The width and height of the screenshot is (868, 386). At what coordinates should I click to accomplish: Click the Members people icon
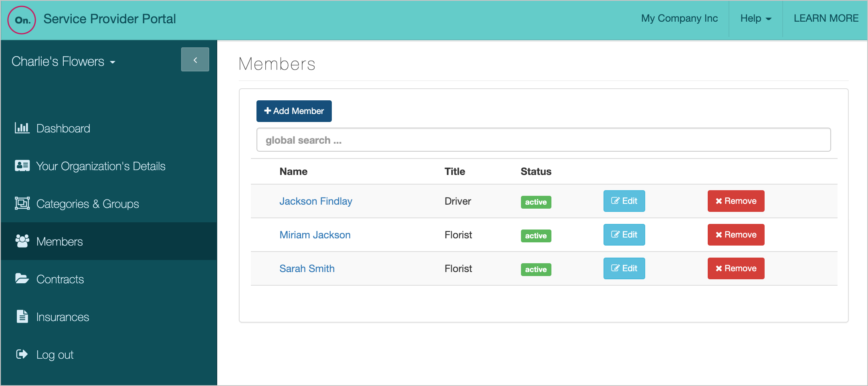point(22,241)
